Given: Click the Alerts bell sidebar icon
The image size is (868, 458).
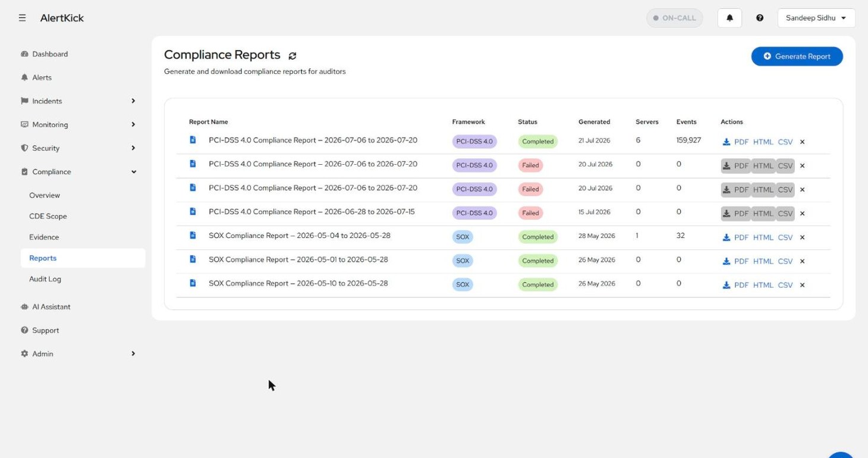Looking at the screenshot, I should [x=24, y=77].
